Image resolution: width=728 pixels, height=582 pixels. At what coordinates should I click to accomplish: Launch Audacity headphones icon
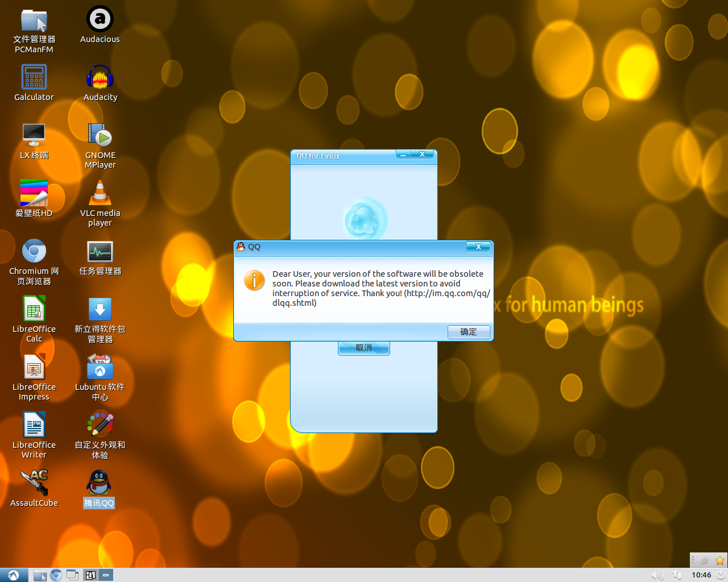(100, 77)
